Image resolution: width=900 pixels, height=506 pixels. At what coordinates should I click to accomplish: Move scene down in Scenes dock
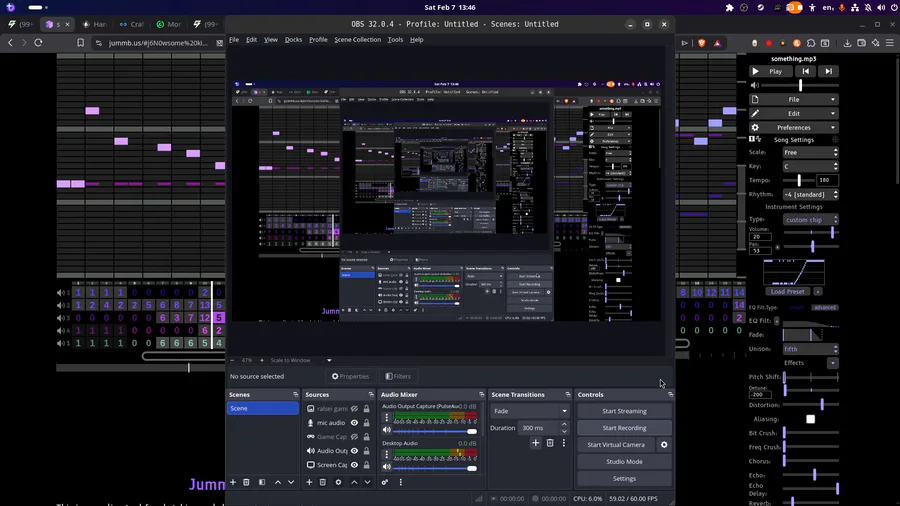(x=291, y=482)
